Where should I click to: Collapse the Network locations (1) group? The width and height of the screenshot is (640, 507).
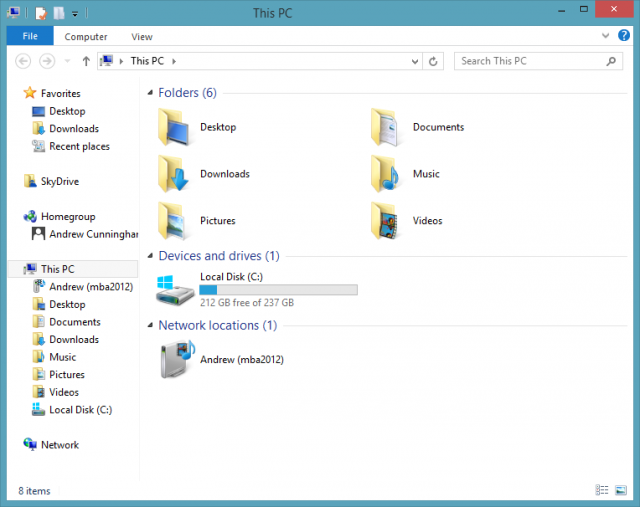[150, 325]
